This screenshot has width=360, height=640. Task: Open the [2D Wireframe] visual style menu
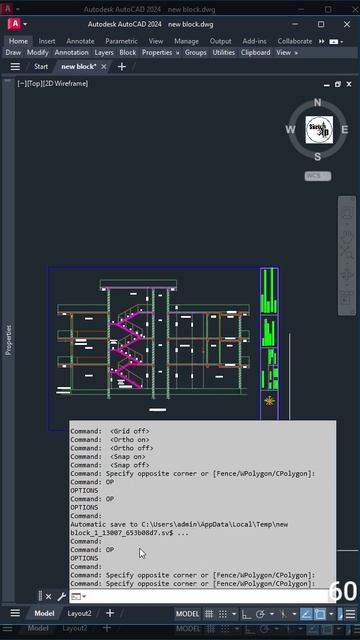point(64,84)
